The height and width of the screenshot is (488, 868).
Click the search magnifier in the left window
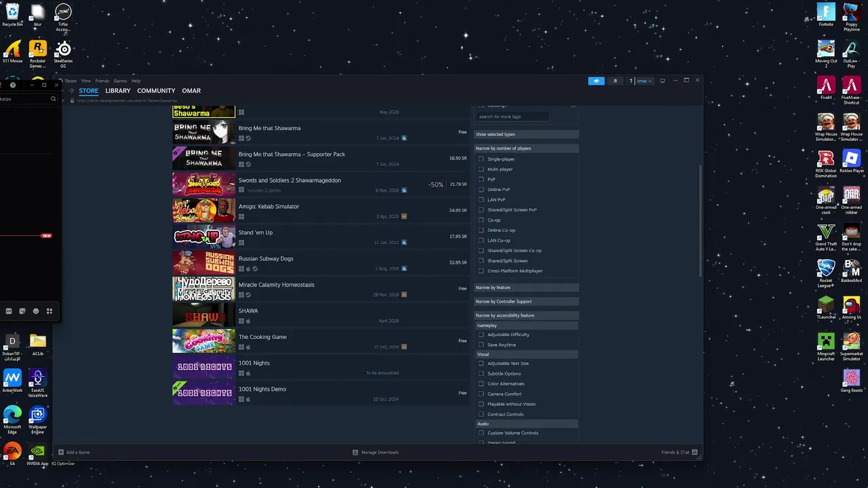[x=54, y=99]
